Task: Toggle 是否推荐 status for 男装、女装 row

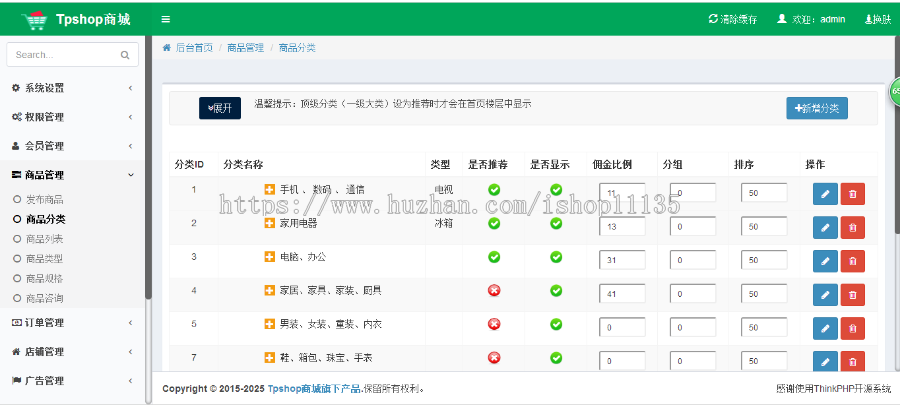Action: click(493, 324)
